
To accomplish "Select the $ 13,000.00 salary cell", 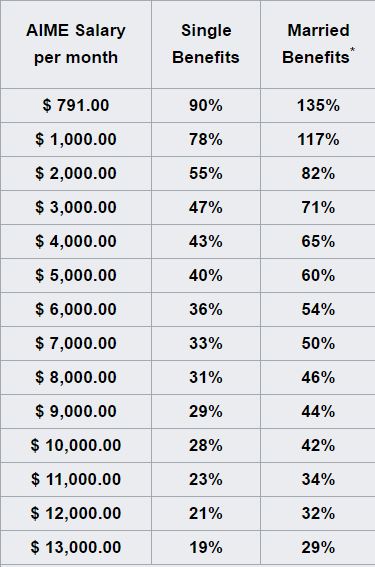I will click(76, 547).
